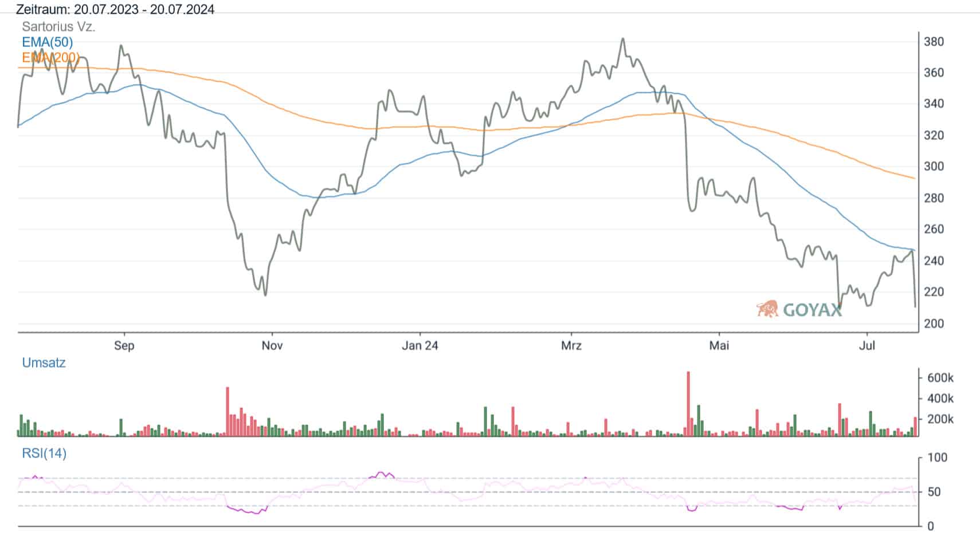Click the 50 RSI axis value
Image resolution: width=980 pixels, height=560 pixels.
tap(934, 492)
